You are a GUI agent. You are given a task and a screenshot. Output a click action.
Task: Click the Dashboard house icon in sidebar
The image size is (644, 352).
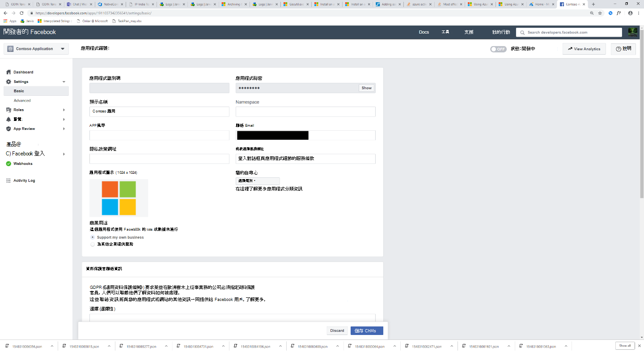[8, 72]
